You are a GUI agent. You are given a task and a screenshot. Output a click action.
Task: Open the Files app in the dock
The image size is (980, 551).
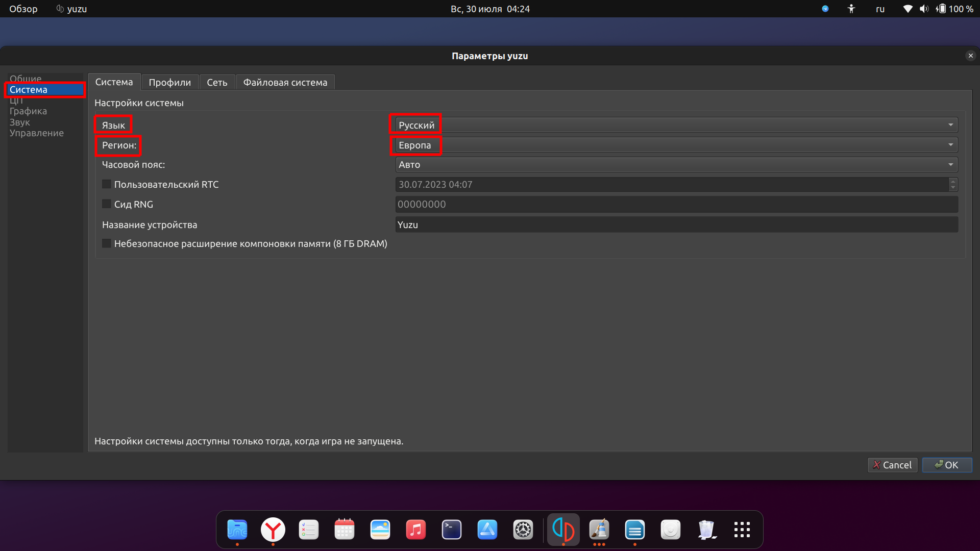(x=237, y=530)
